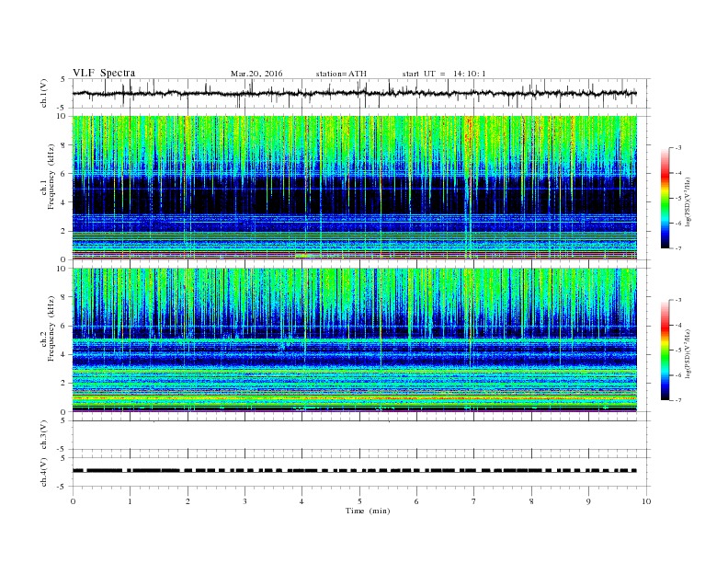Screen dimensions: 728x563
Task: Click the "VLF Spectra" plot title
Action: (x=104, y=73)
